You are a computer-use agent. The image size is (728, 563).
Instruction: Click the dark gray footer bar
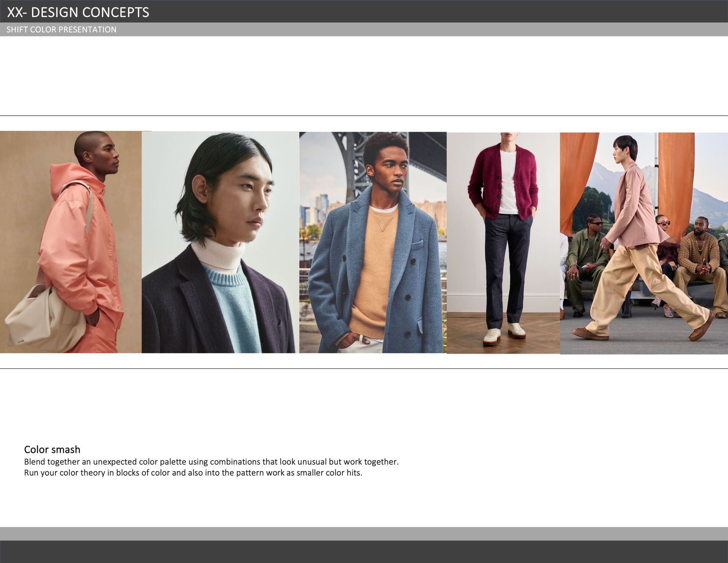pos(364,552)
